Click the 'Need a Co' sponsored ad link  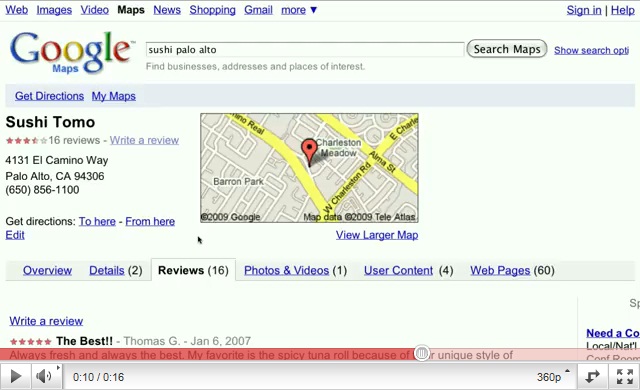[613, 333]
